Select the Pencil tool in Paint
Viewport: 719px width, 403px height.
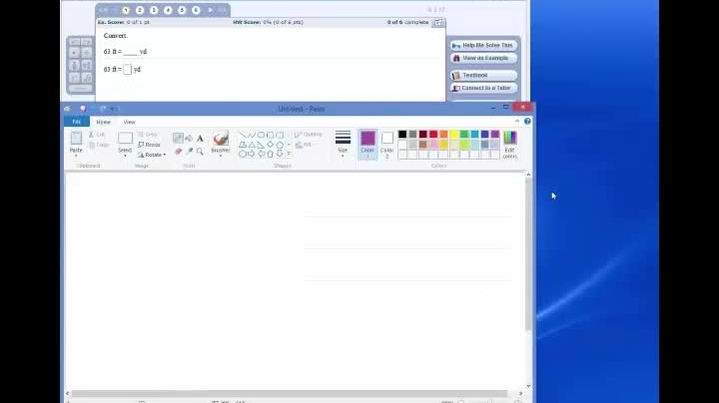(178, 138)
